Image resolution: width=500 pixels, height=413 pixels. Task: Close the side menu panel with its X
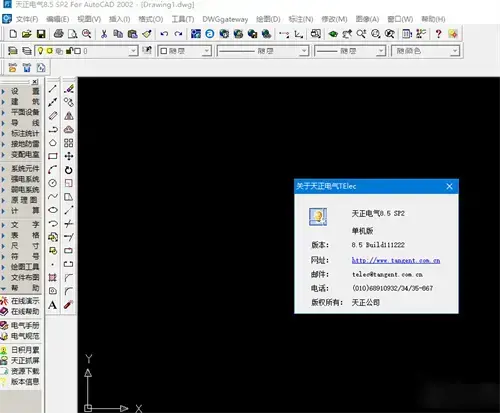tap(35, 82)
